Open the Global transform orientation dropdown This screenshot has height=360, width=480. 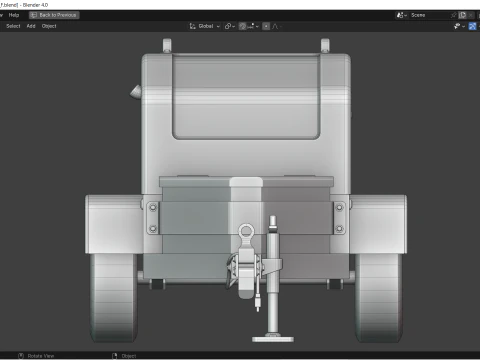tap(205, 26)
